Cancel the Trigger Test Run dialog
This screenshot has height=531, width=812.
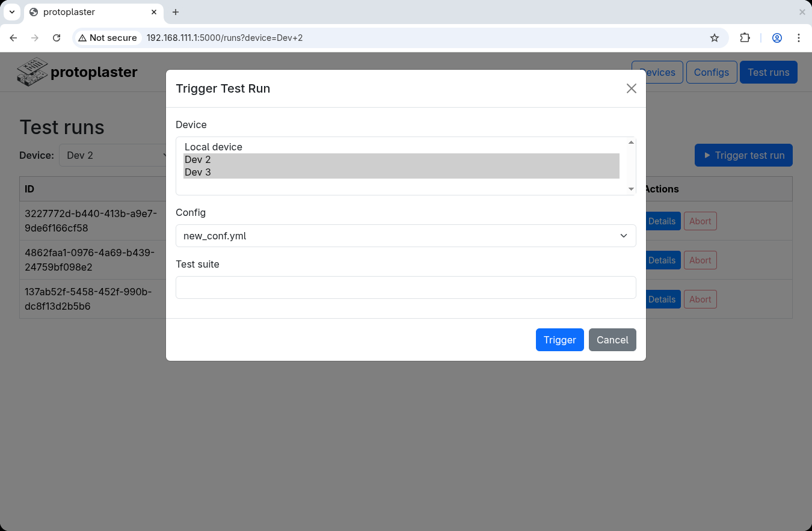point(612,340)
